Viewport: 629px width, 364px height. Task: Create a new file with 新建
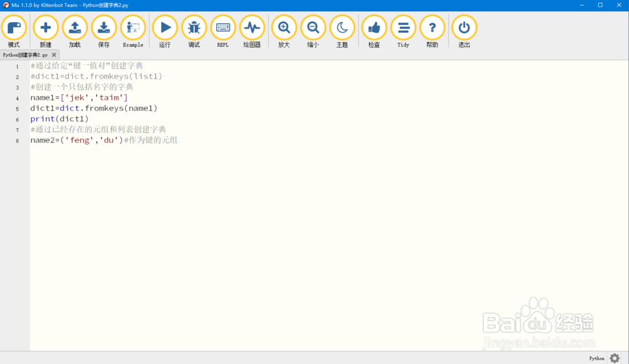coord(45,28)
